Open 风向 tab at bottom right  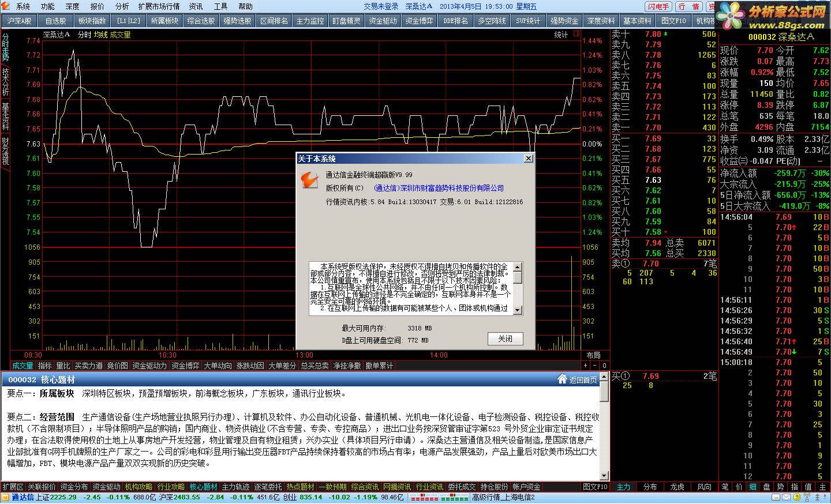pyautogui.click(x=704, y=487)
